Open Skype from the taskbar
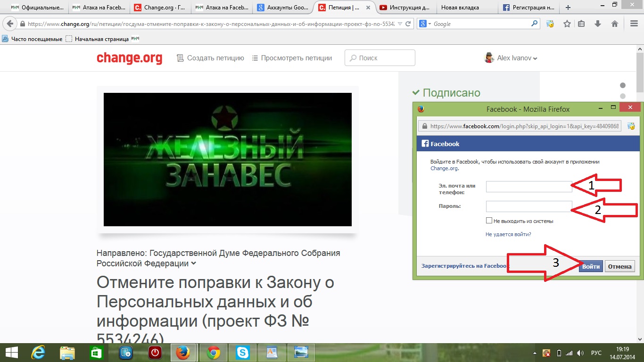The width and height of the screenshot is (644, 362). pyautogui.click(x=243, y=353)
